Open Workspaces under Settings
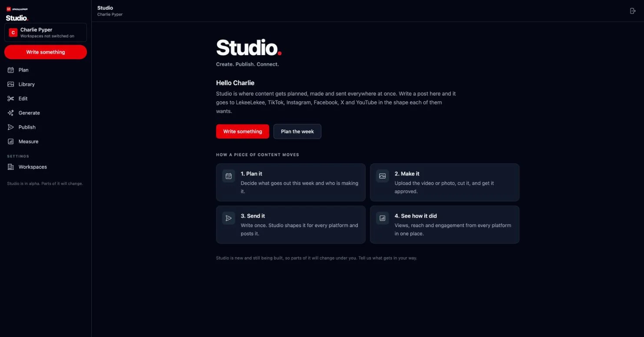Viewport: 644px width, 337px height. 46,167
